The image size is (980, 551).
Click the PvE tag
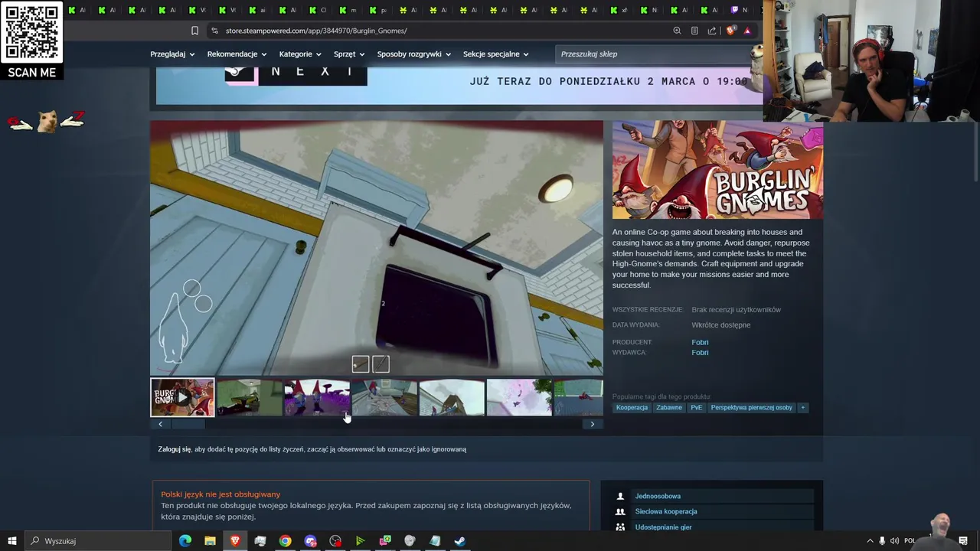click(x=696, y=408)
